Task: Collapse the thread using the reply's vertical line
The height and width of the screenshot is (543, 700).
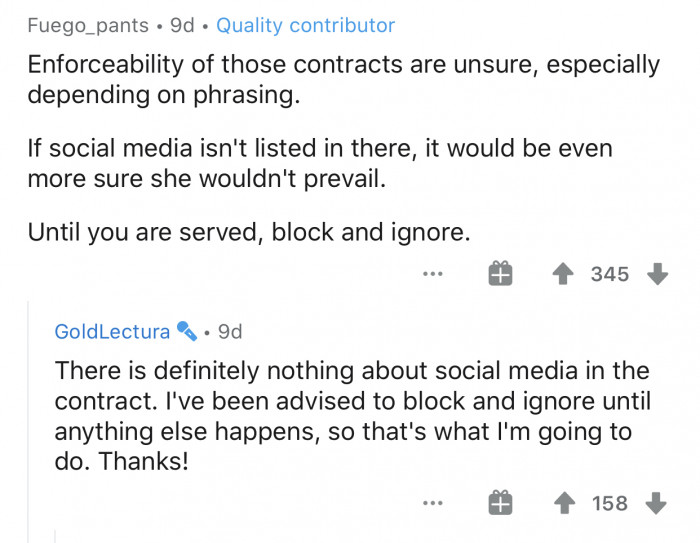Action: [x=28, y=420]
